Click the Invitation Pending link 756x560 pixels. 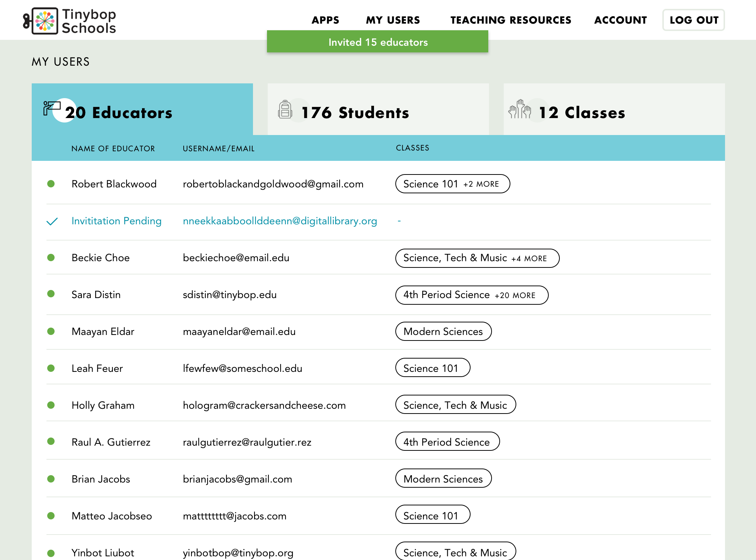tap(117, 221)
